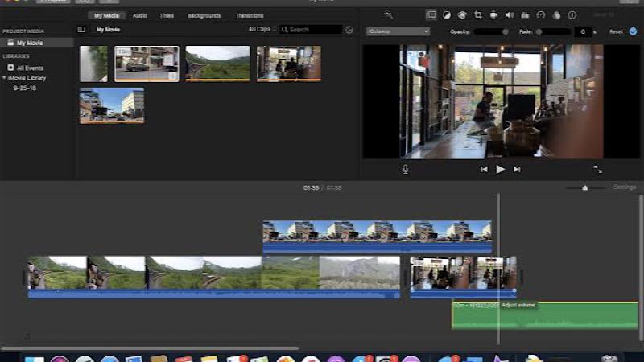Click the green audio track in timeline
The image size is (644, 362).
pos(545,315)
